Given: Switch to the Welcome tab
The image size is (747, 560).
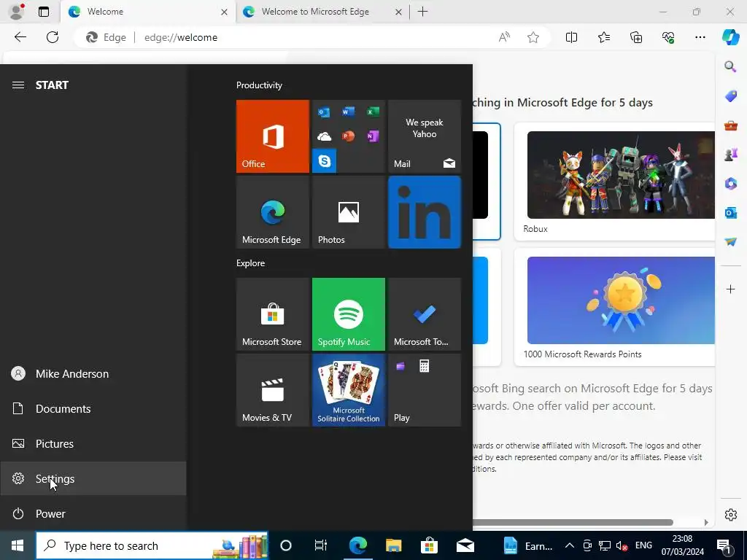Looking at the screenshot, I should click(148, 12).
